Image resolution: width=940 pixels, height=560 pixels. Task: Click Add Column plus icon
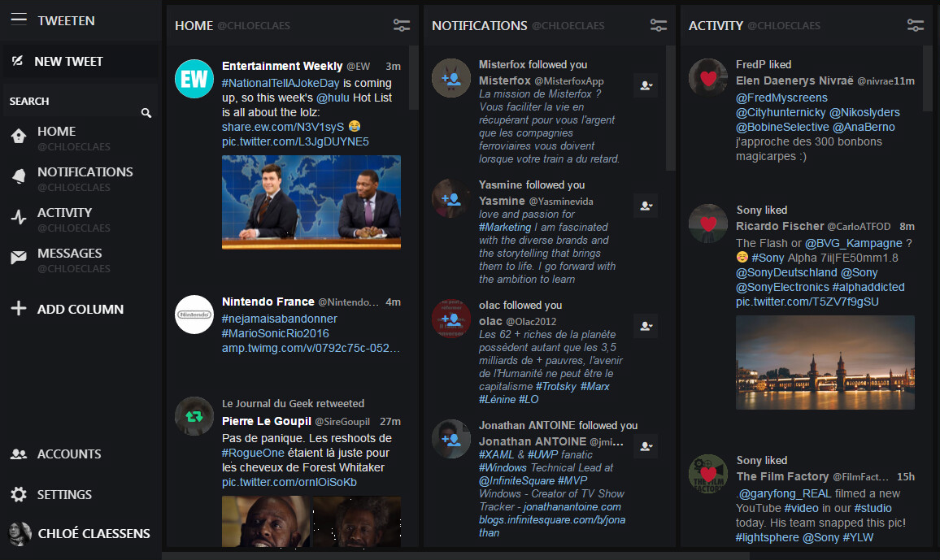pos(19,309)
